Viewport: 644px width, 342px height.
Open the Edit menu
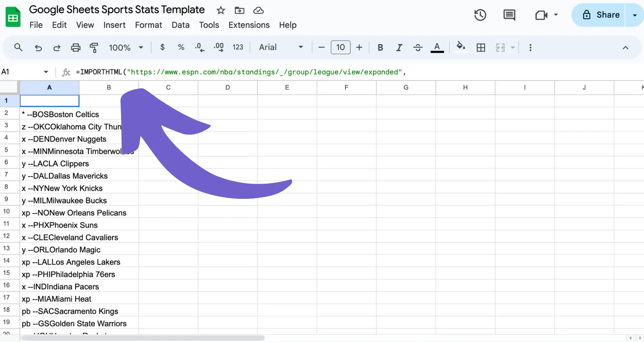pyautogui.click(x=59, y=25)
